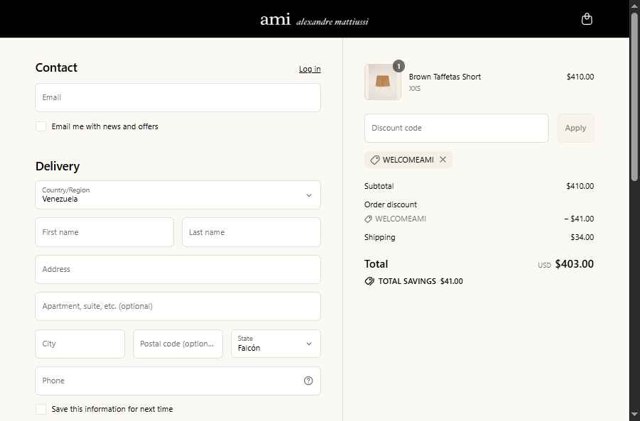Check Save this information for next time
This screenshot has width=640, height=421.
pyautogui.click(x=41, y=409)
